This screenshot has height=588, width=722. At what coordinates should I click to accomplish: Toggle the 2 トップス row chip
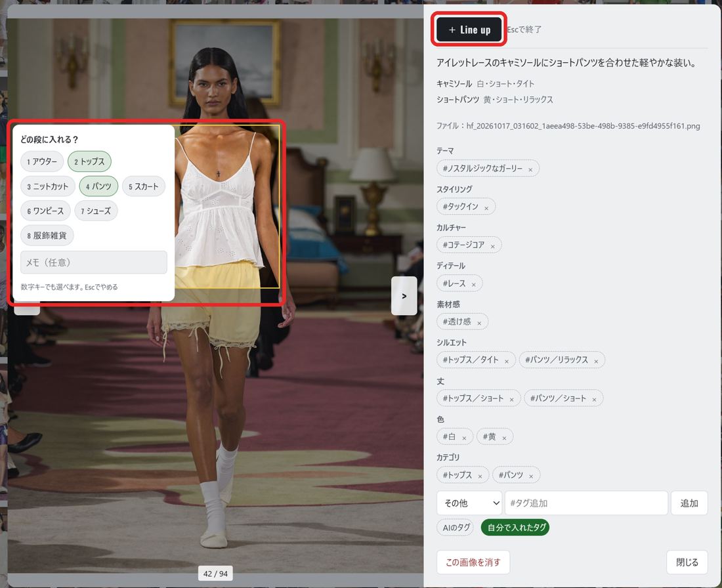pyautogui.click(x=89, y=161)
